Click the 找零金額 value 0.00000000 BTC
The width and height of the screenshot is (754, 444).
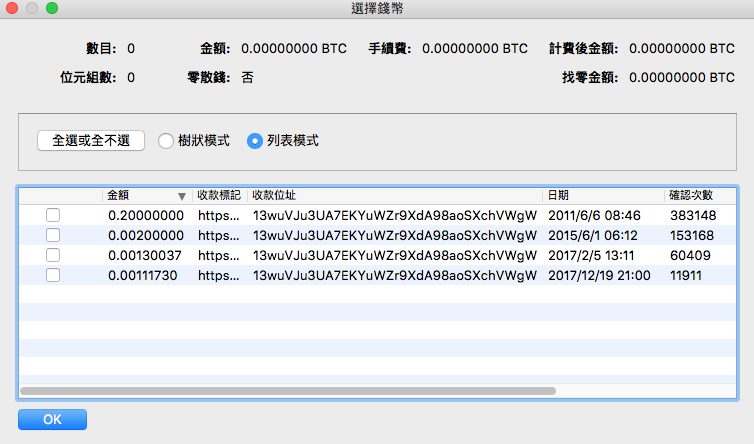coord(682,77)
